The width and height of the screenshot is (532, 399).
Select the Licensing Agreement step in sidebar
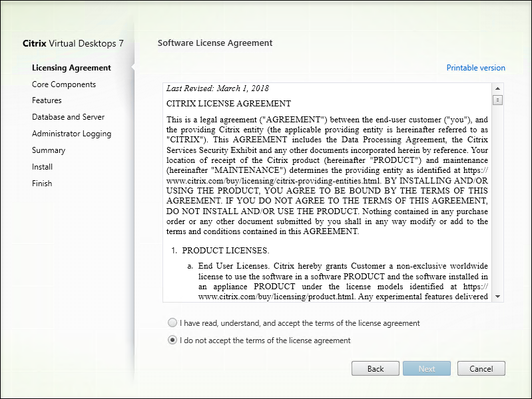point(71,68)
